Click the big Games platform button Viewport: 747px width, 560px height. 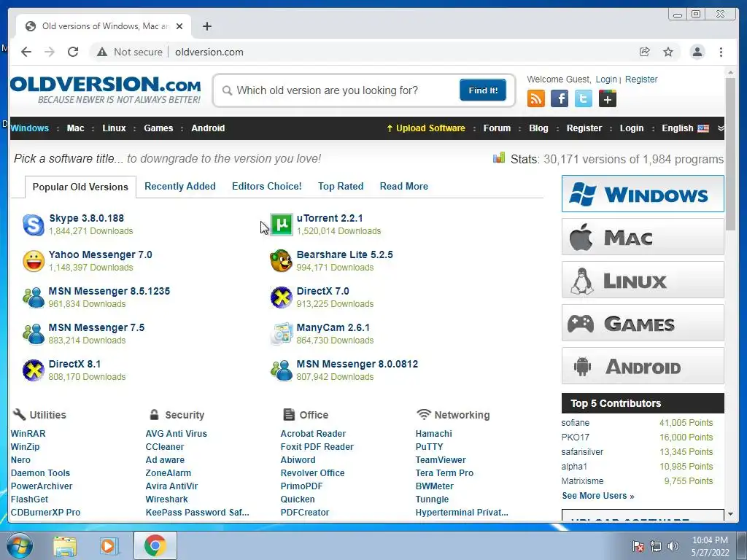coord(643,323)
